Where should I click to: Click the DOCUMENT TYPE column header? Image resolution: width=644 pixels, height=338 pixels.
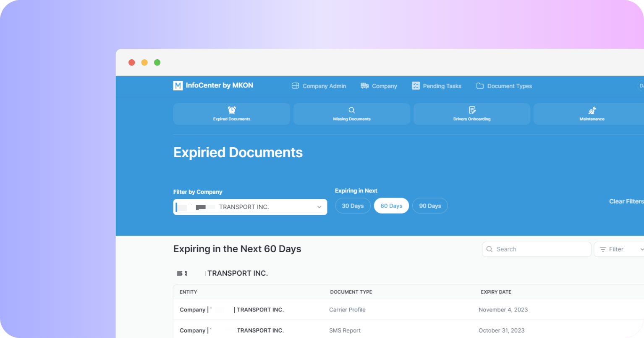pos(351,292)
